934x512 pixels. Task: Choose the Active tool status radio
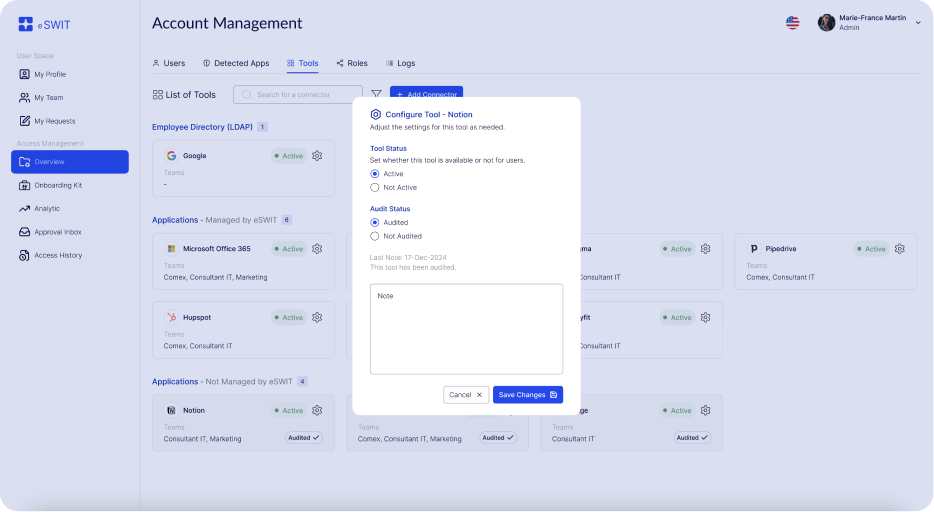[x=375, y=174]
